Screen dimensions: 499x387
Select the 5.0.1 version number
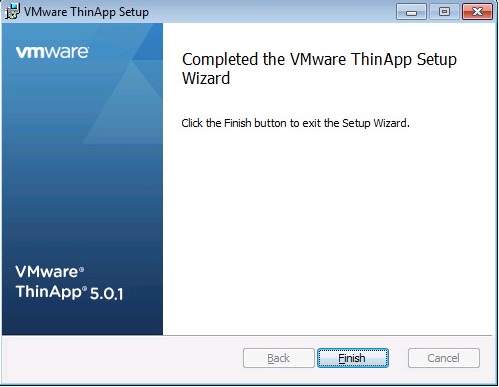point(107,294)
